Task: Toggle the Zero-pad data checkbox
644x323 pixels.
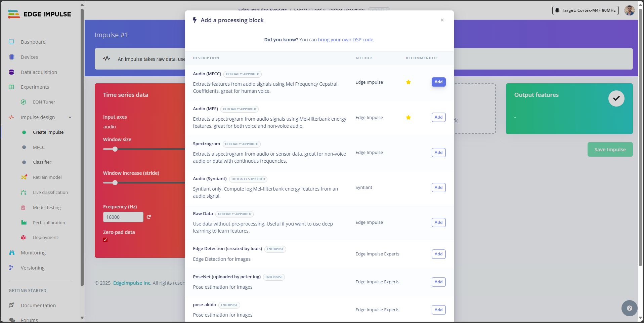Action: point(105,240)
